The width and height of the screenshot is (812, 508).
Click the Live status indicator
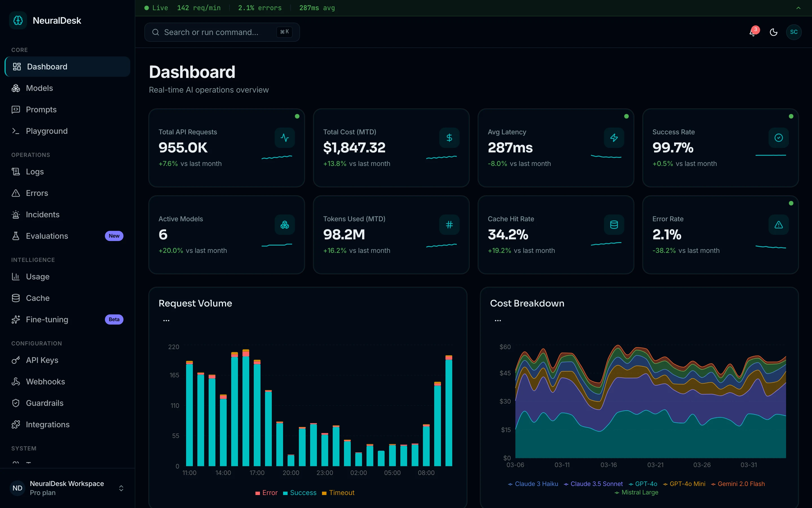click(156, 8)
